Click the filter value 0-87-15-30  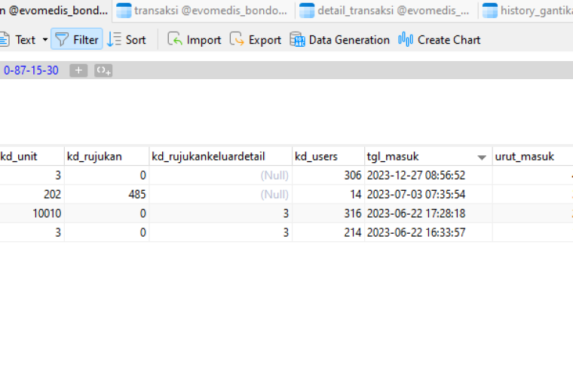tap(31, 70)
